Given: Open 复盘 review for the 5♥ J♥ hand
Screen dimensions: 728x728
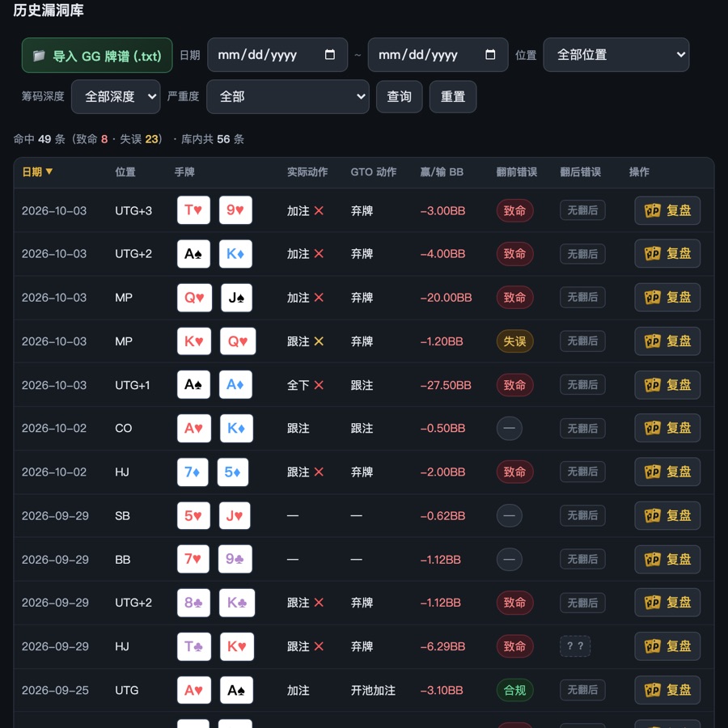Looking at the screenshot, I should [667, 515].
